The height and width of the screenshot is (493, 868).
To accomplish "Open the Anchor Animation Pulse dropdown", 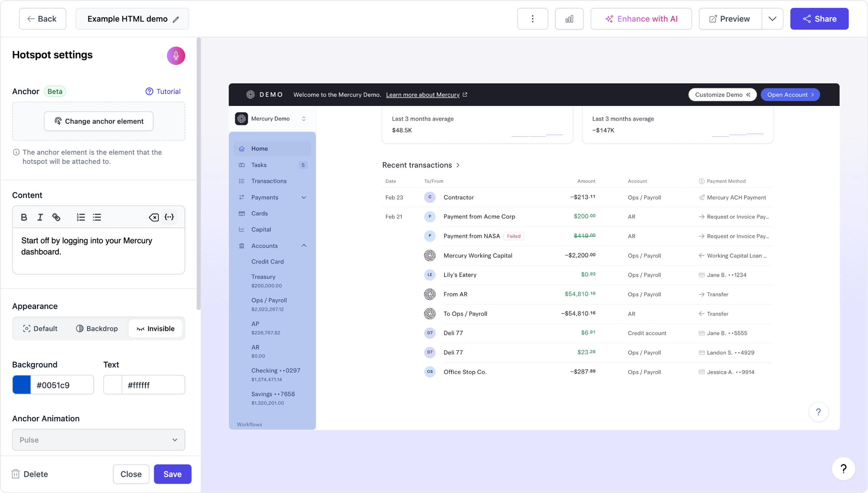I will (99, 440).
